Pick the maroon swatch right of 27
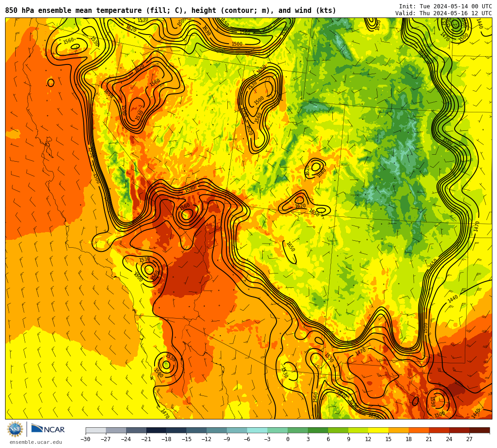 480,431
